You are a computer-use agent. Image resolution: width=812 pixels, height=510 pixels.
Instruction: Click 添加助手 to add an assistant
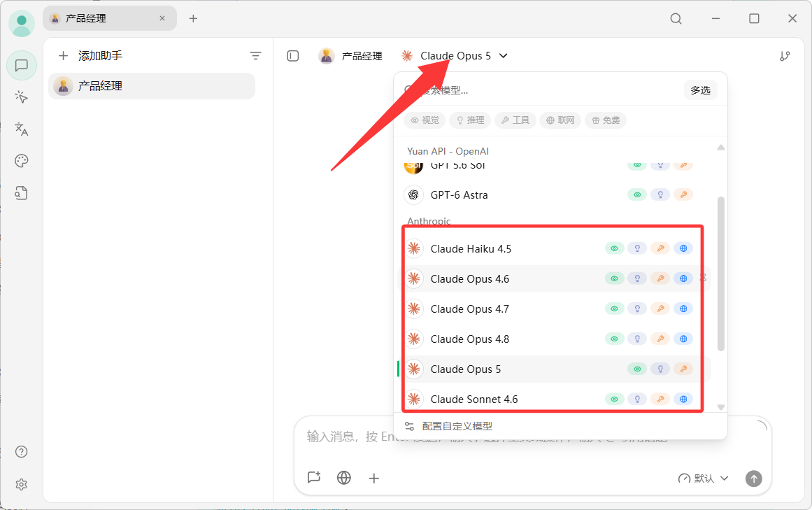[91, 55]
